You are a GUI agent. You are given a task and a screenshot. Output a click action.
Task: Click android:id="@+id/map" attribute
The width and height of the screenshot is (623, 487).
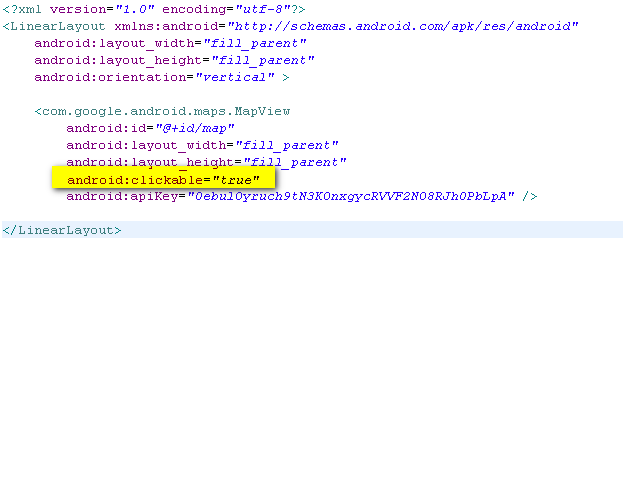[x=150, y=128]
